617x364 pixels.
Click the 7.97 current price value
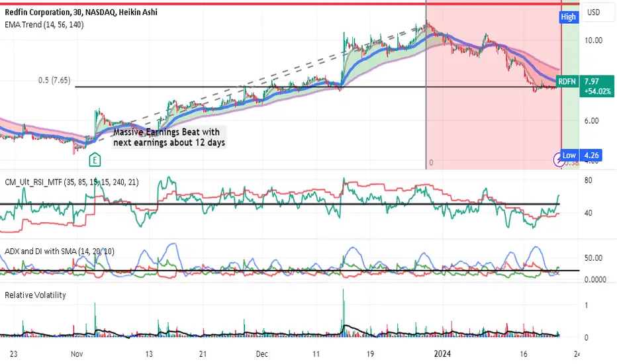click(x=591, y=81)
